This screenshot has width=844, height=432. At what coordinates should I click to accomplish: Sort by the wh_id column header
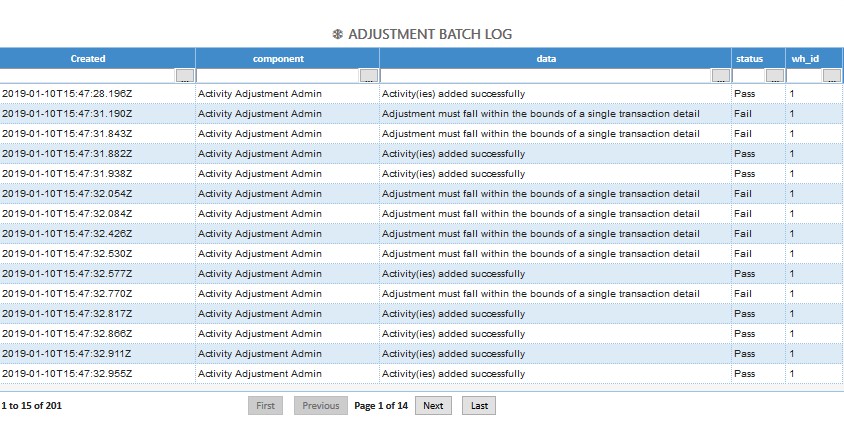pos(806,59)
